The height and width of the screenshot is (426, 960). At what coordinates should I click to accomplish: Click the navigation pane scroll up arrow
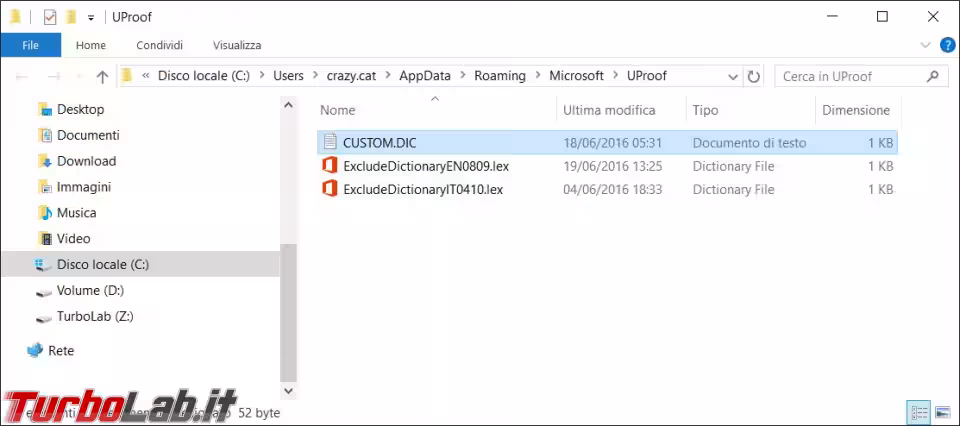click(x=288, y=105)
